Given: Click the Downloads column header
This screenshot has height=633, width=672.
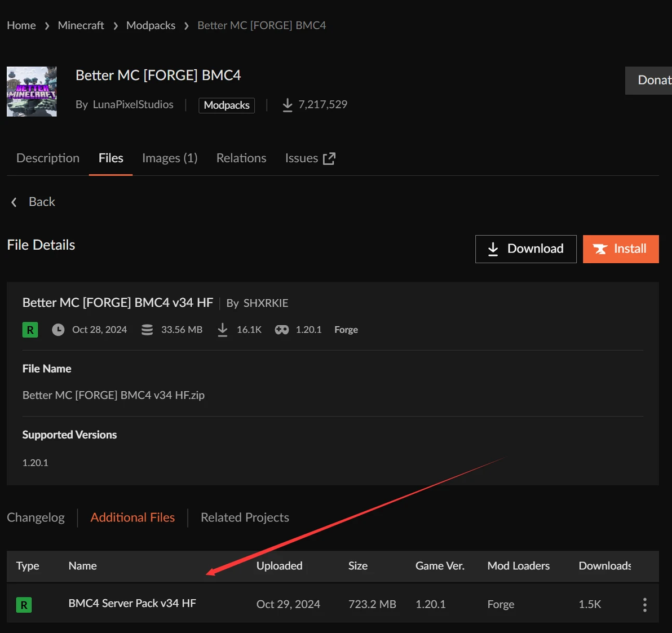Looking at the screenshot, I should coord(605,566).
